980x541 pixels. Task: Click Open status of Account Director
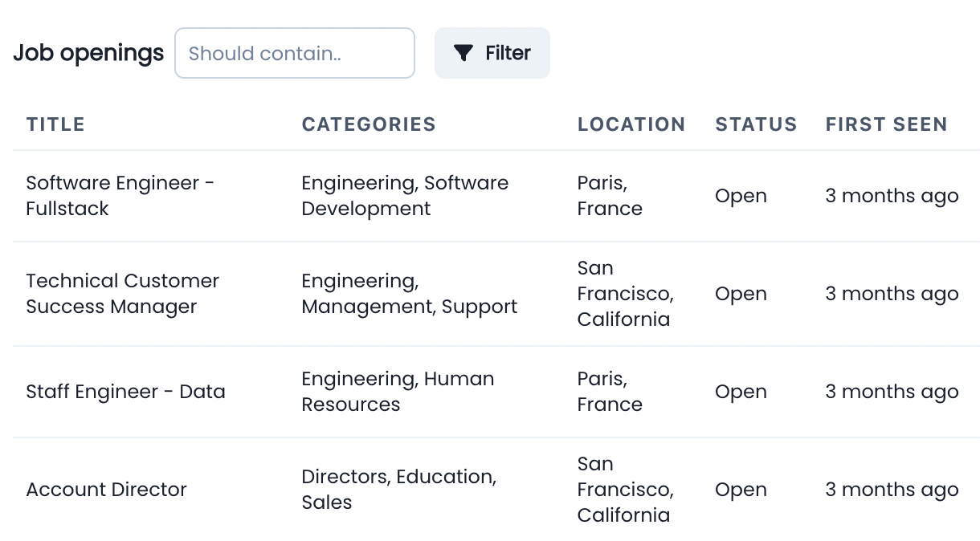(741, 490)
